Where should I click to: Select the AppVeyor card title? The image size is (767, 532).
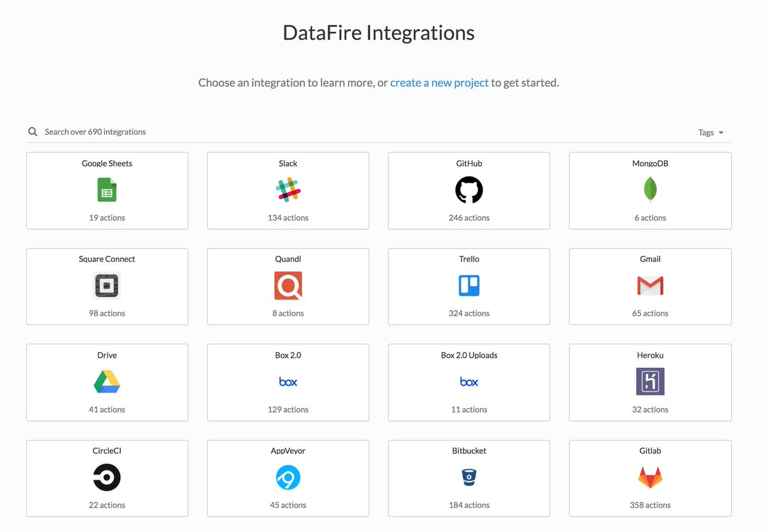[288, 451]
